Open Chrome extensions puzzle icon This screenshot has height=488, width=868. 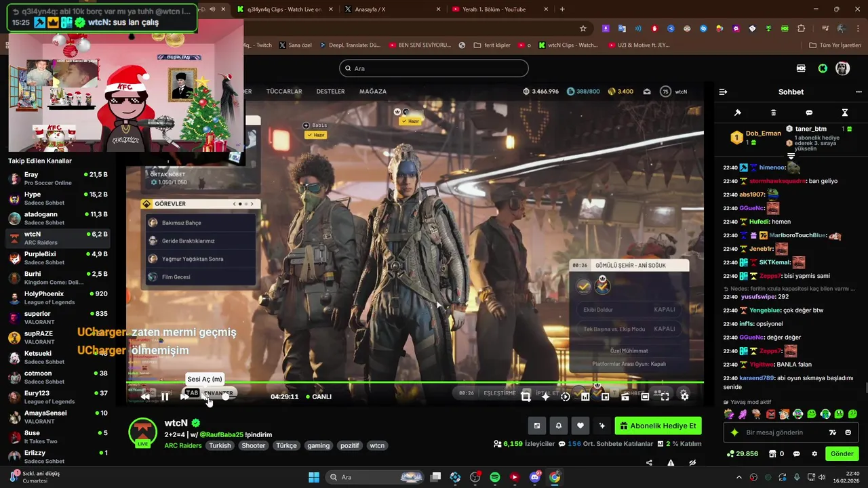pos(802,28)
